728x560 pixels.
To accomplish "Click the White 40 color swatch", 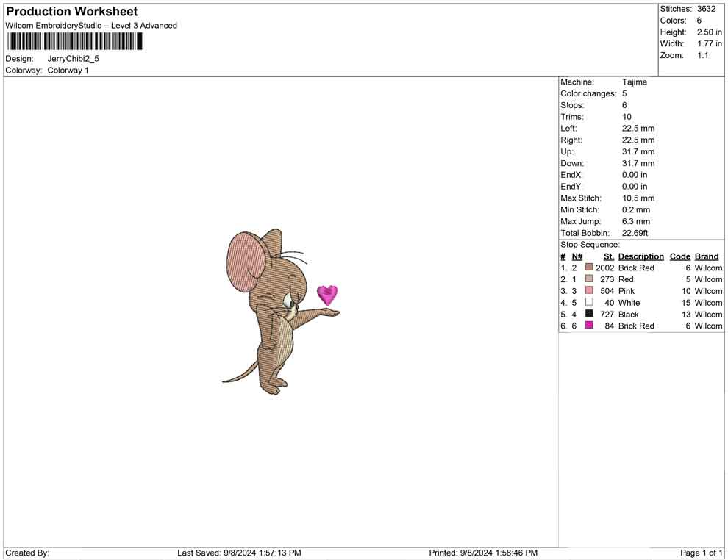I will tap(589, 302).
